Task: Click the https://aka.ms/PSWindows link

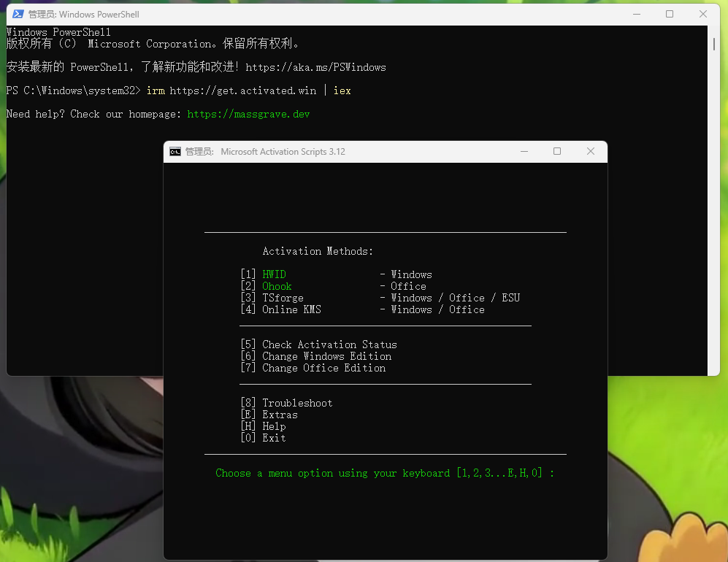Action: [315, 67]
